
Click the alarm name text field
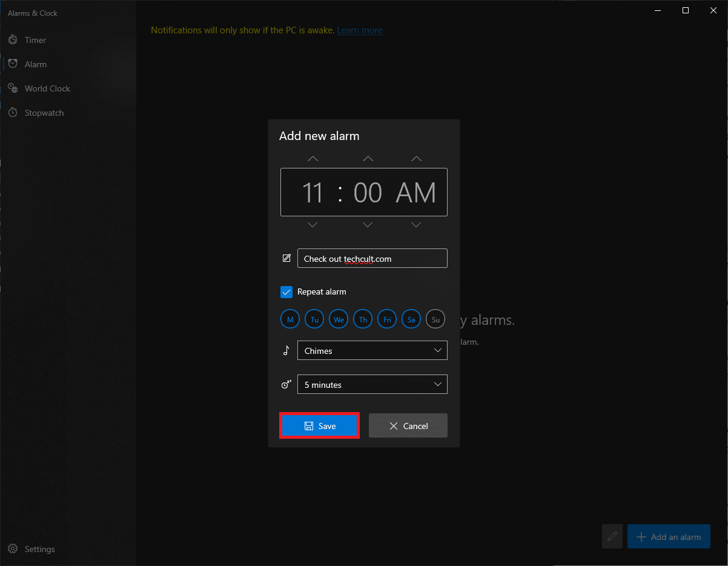click(x=372, y=258)
